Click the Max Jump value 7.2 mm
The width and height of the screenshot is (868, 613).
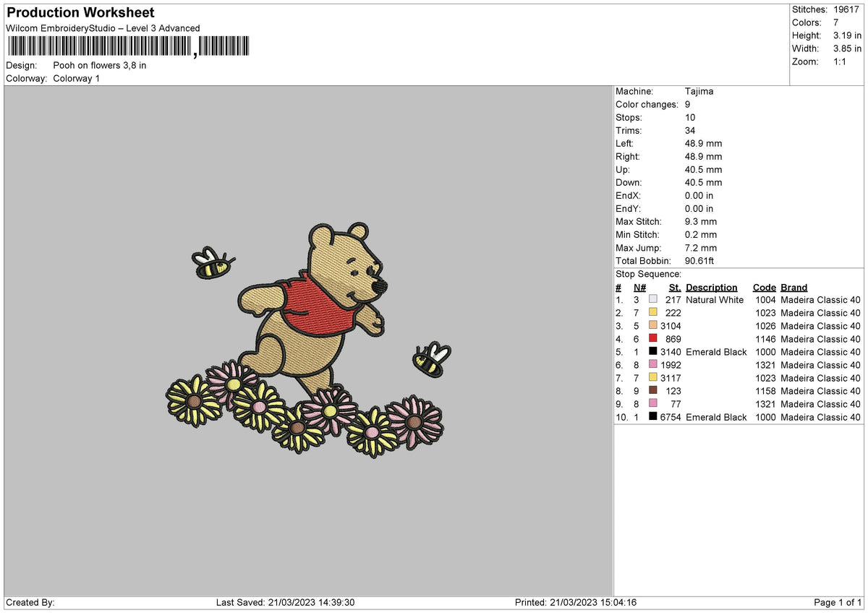pos(701,248)
